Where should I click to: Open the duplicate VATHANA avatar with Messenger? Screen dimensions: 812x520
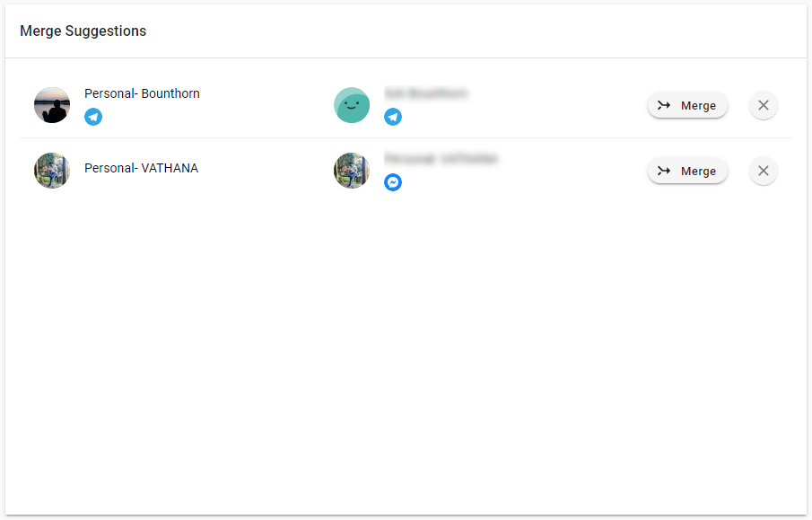click(352, 171)
